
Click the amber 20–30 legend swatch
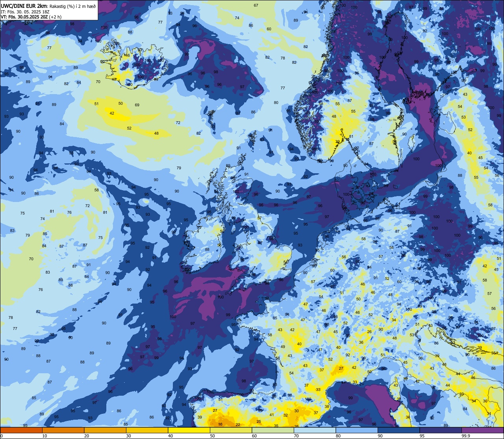tap(105, 430)
